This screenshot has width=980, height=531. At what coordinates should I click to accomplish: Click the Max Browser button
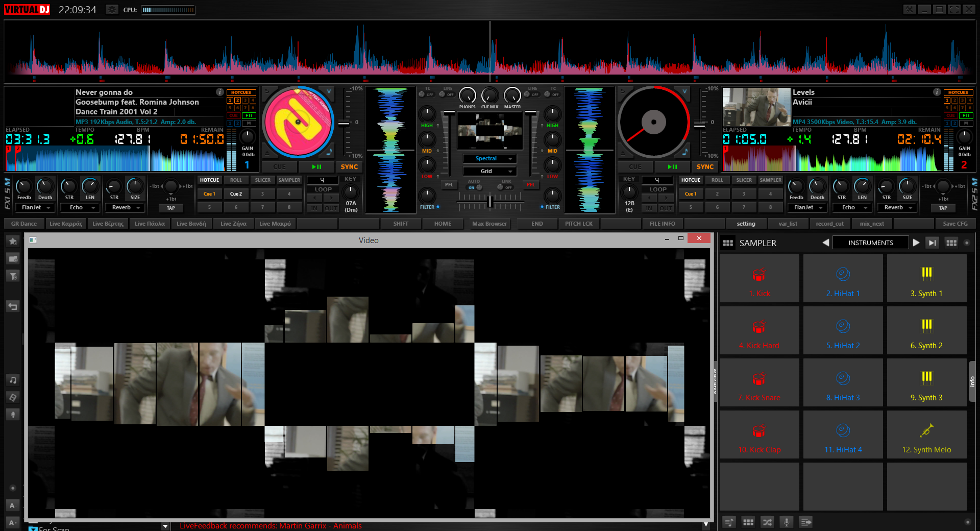489,224
